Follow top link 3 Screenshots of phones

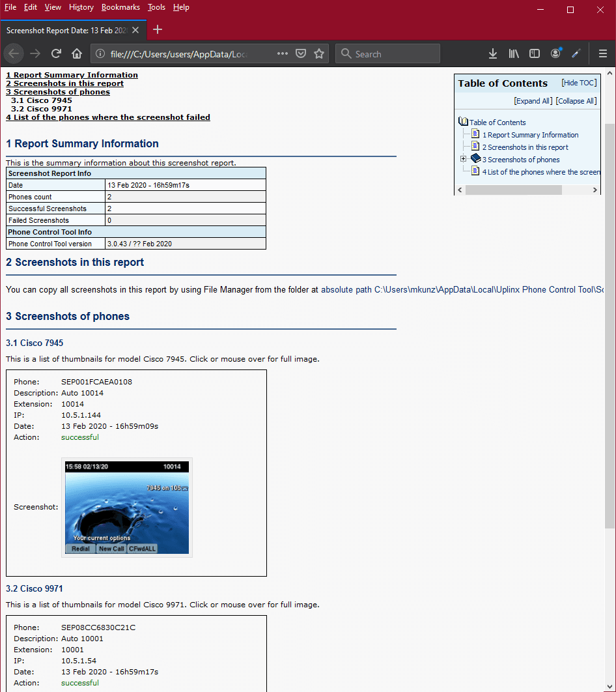coord(58,92)
